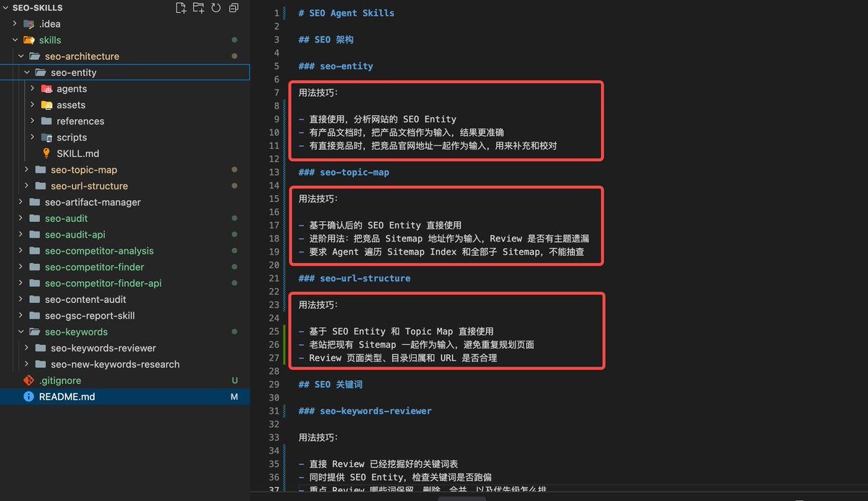
Task: Click the New Folder icon in explorer header
Action: click(198, 8)
